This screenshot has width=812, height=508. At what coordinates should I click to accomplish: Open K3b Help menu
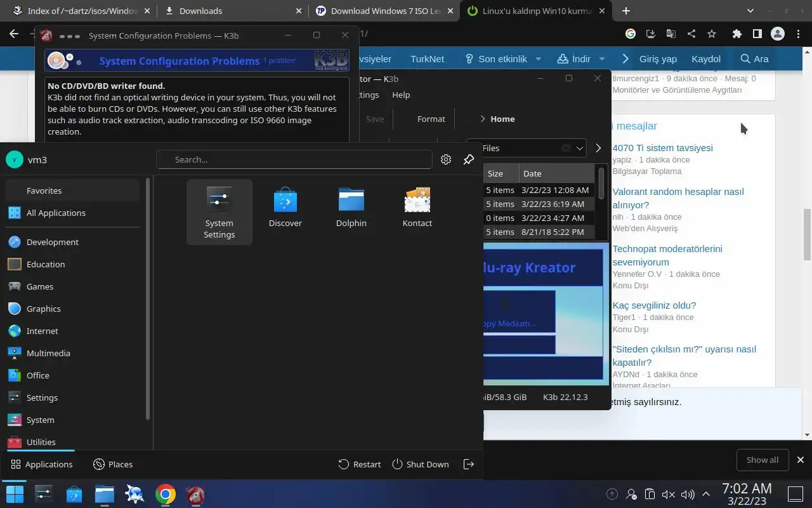401,95
